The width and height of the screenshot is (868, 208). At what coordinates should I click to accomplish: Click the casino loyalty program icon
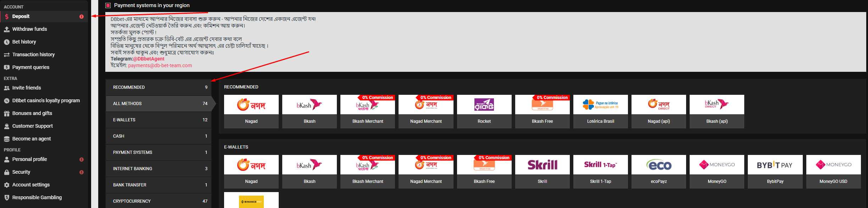tap(7, 101)
